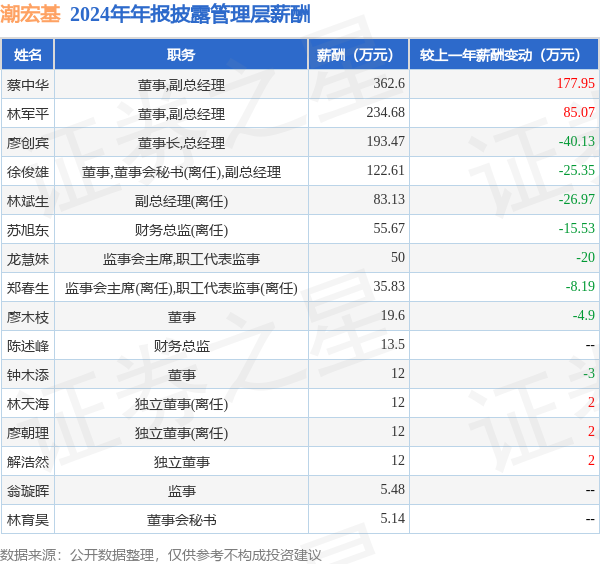This screenshot has height=564, width=600.
Task: Click the salary value 362.6
Action: (x=389, y=83)
